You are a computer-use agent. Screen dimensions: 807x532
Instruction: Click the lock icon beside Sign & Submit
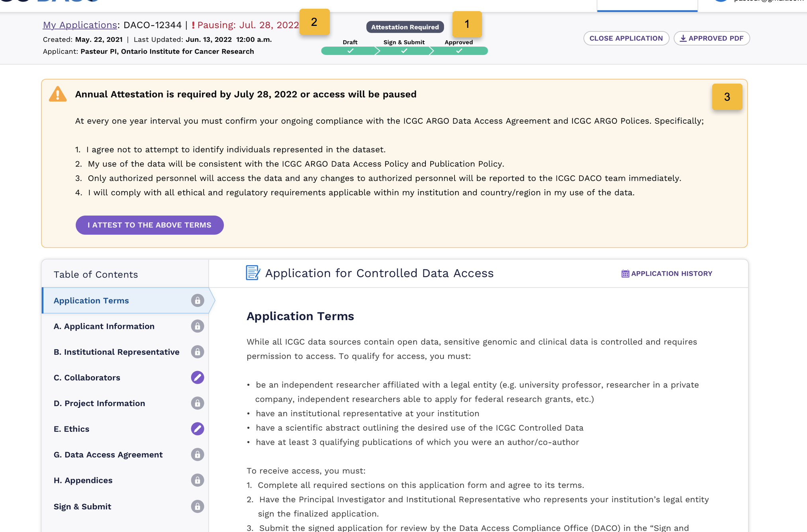tap(198, 506)
